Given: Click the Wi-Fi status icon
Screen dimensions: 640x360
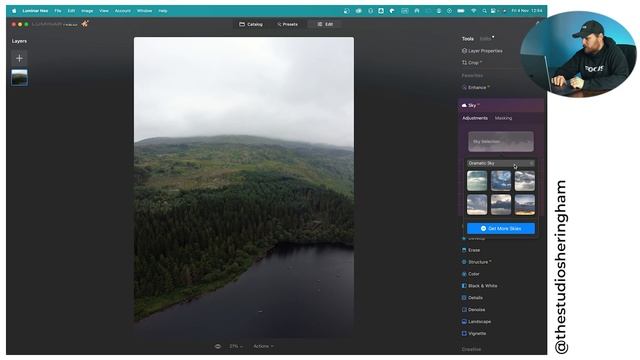Looking at the screenshot, I should (473, 11).
